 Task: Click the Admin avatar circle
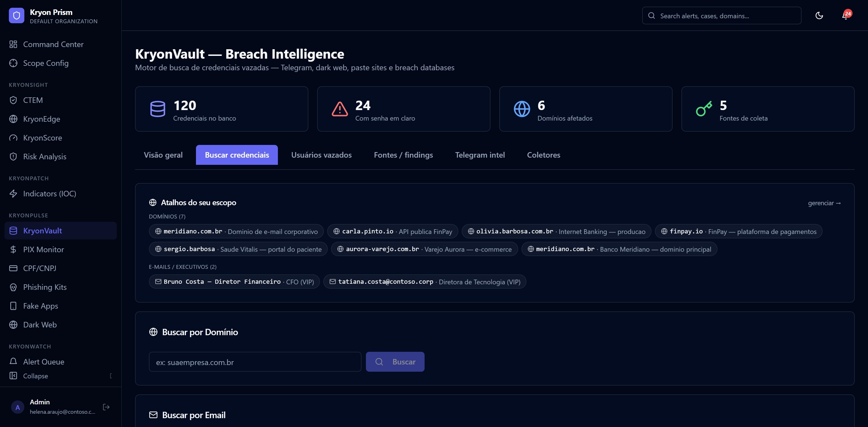17,407
